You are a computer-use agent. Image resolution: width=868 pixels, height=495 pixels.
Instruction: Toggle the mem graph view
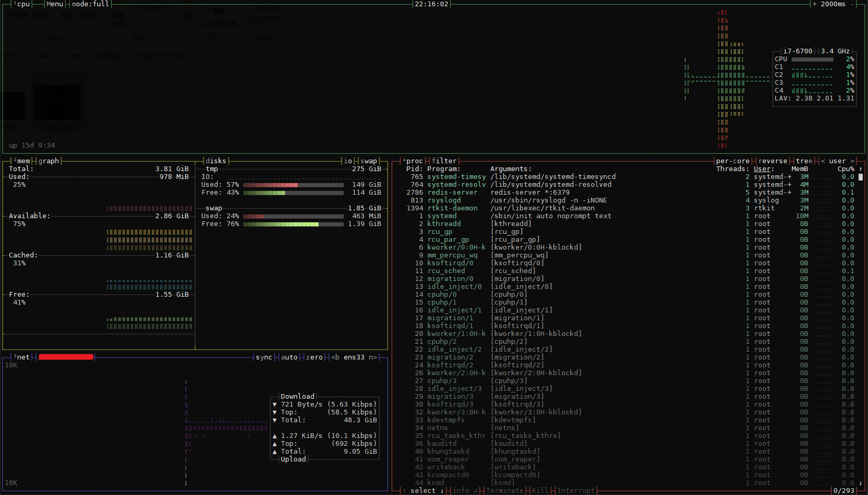tap(49, 161)
